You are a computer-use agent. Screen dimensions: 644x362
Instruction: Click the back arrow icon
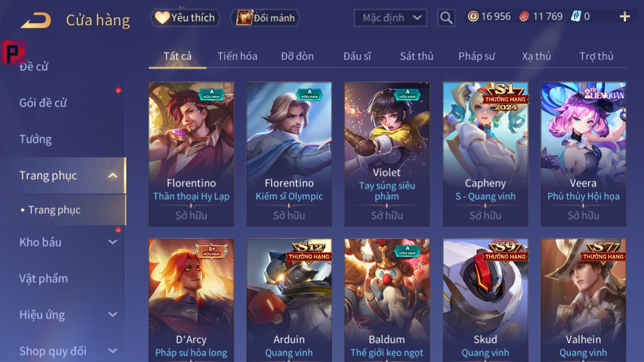pyautogui.click(x=36, y=20)
